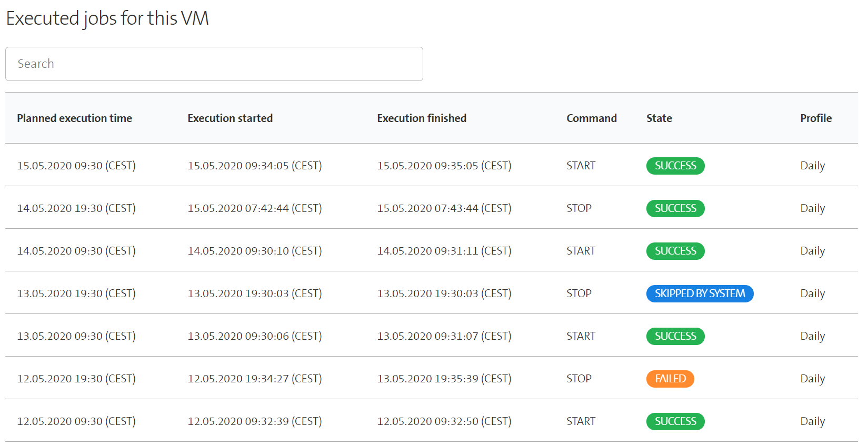Click the Execution started column header
The height and width of the screenshot is (446, 868).
[230, 118]
